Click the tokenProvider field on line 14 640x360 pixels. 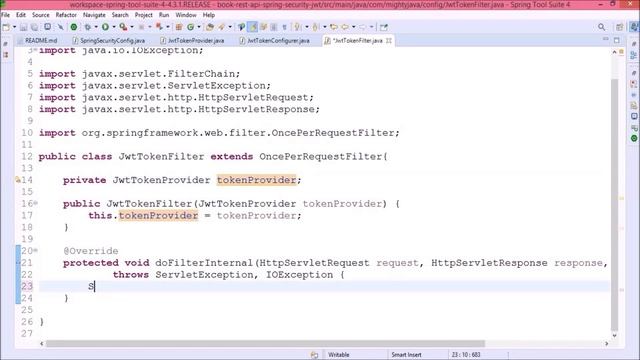coord(256,180)
